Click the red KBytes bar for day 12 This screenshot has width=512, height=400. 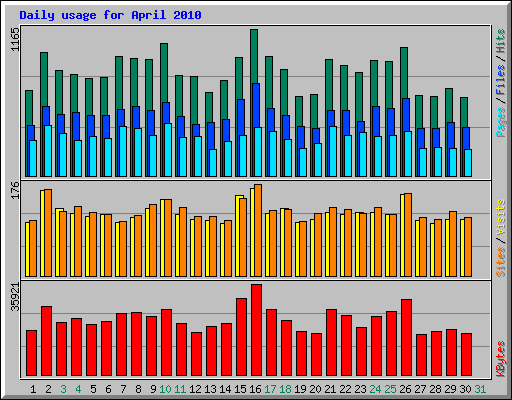(196, 354)
